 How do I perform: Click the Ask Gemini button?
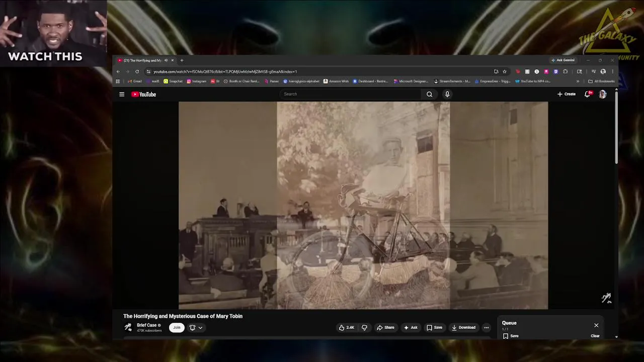coord(563,60)
